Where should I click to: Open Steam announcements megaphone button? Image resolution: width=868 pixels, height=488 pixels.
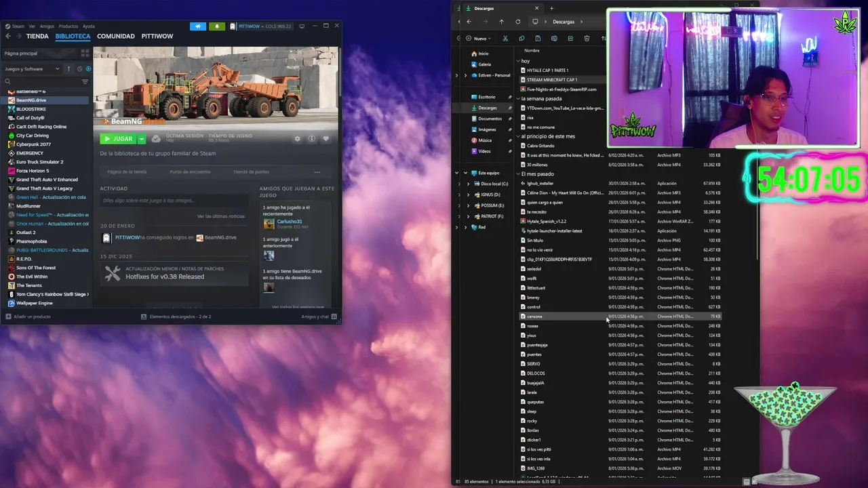pos(198,26)
